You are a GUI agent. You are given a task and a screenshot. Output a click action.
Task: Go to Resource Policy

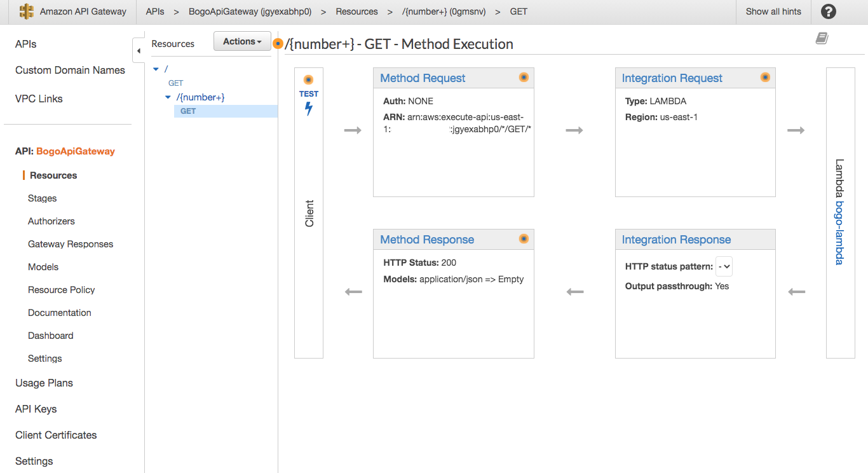click(x=62, y=290)
